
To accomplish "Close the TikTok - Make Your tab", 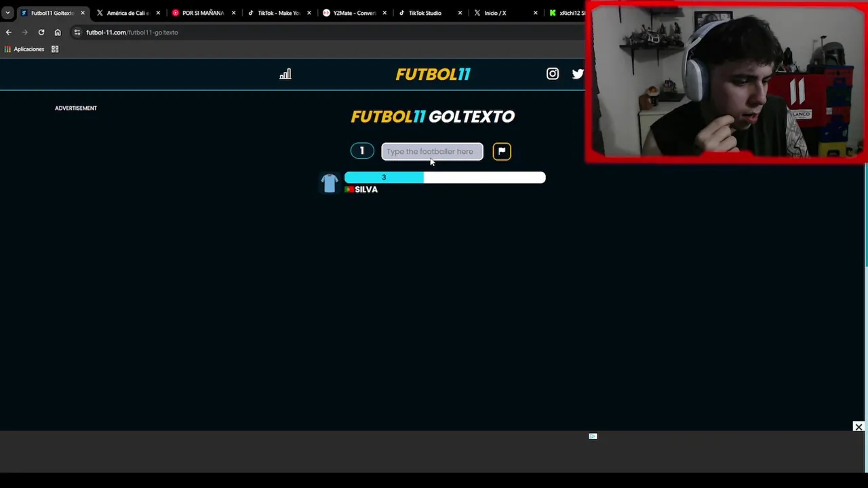I will [x=309, y=13].
